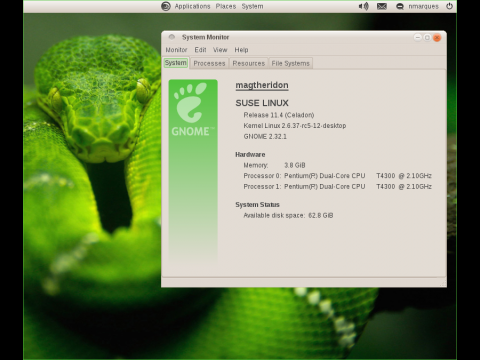The image size is (480, 360).
Task: Close the System Monitor window
Action: coord(437,37)
